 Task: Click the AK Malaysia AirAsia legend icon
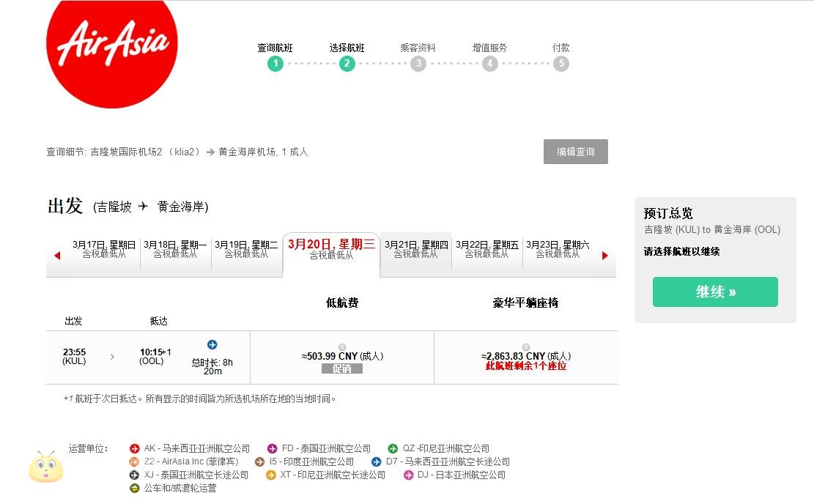click(134, 448)
